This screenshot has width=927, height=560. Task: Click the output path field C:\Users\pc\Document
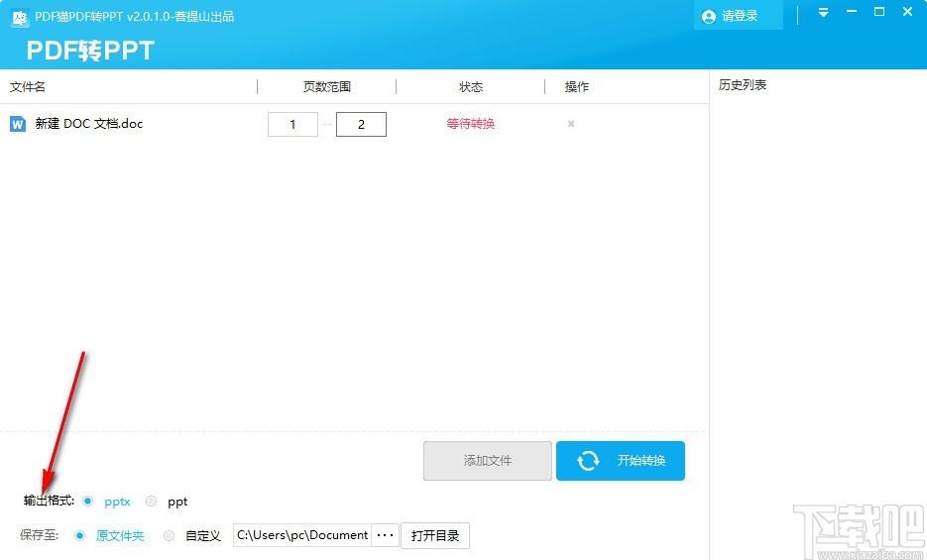(x=302, y=535)
